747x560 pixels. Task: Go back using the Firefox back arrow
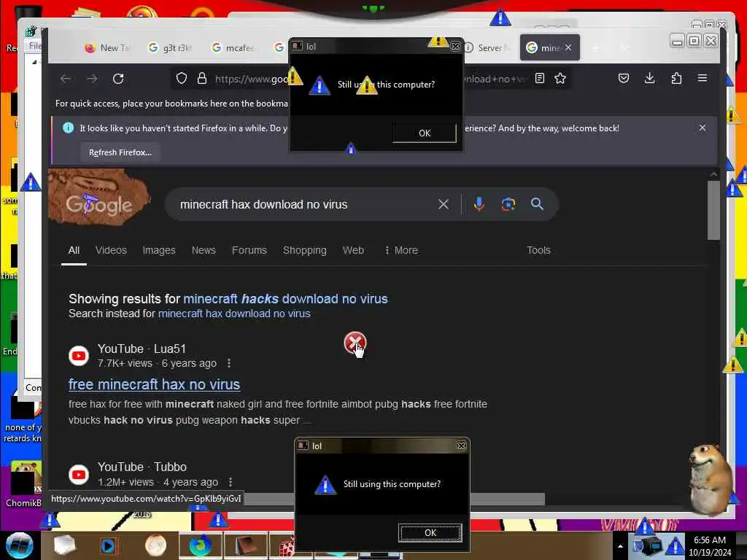click(66, 79)
